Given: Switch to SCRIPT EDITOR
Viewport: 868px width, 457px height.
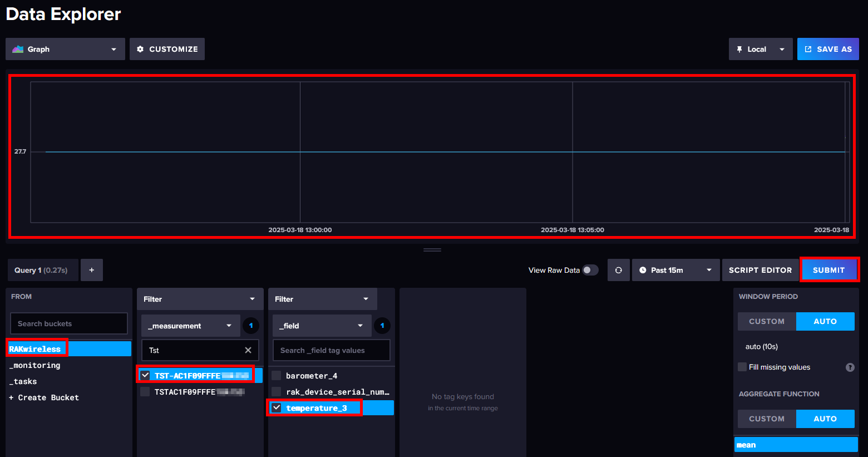Looking at the screenshot, I should coord(760,270).
